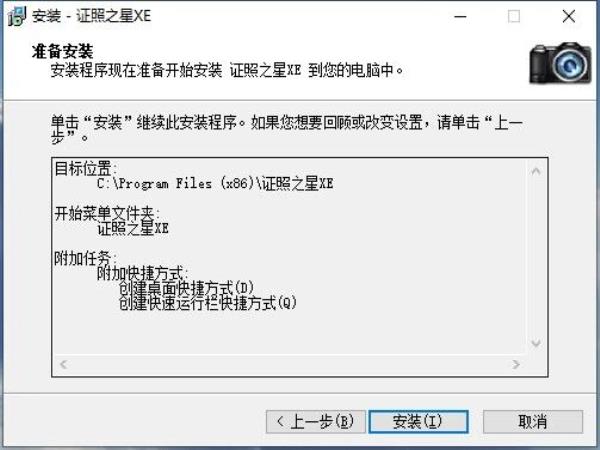Cancel setup with the 取消 button
600x450 pixels.
point(533,422)
